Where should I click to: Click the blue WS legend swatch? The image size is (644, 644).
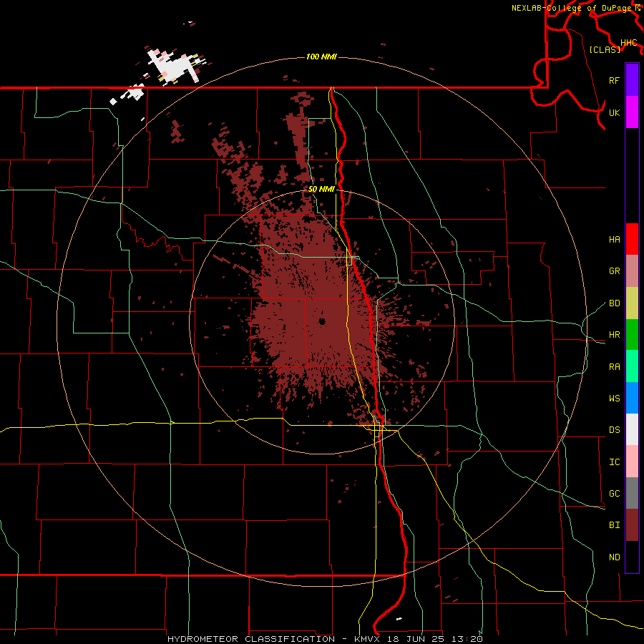click(x=632, y=398)
